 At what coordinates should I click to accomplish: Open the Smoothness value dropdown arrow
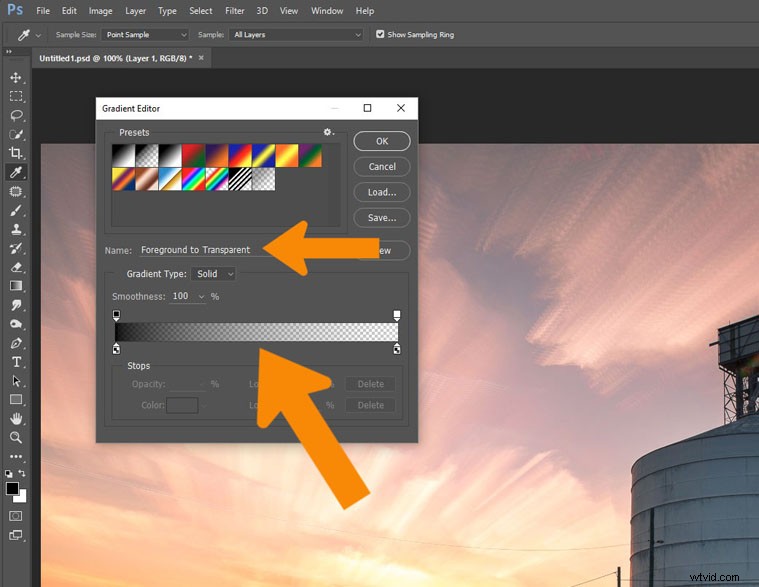coord(201,297)
